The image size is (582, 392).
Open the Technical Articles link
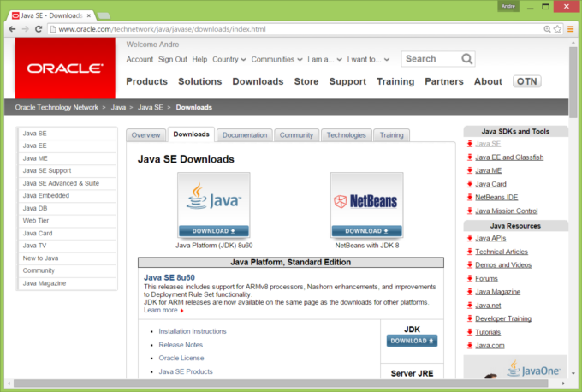(501, 252)
